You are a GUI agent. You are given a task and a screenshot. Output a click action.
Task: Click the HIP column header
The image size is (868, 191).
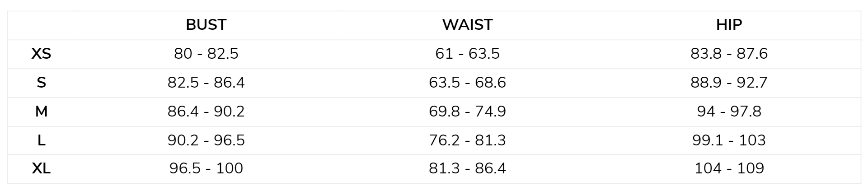(x=729, y=24)
